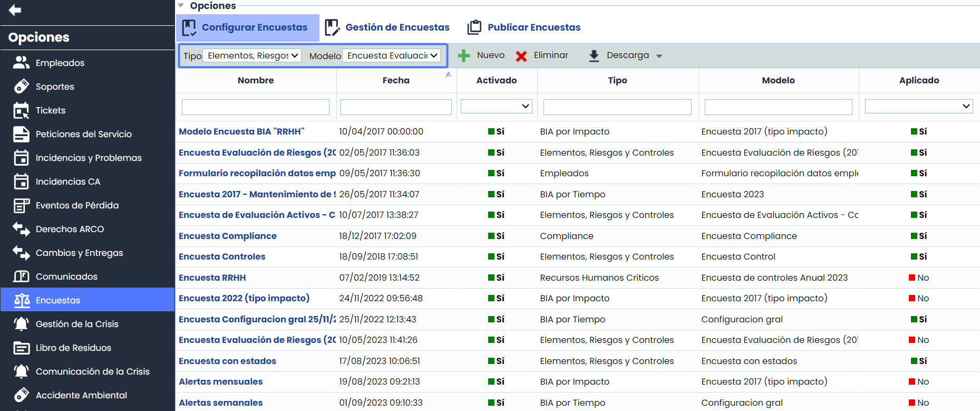Click the Nombre column filter field

tap(255, 107)
